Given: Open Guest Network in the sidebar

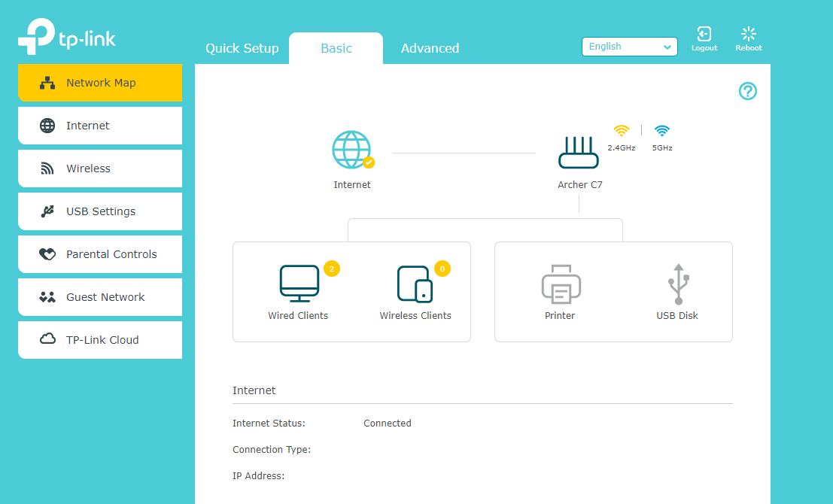Looking at the screenshot, I should tap(100, 297).
